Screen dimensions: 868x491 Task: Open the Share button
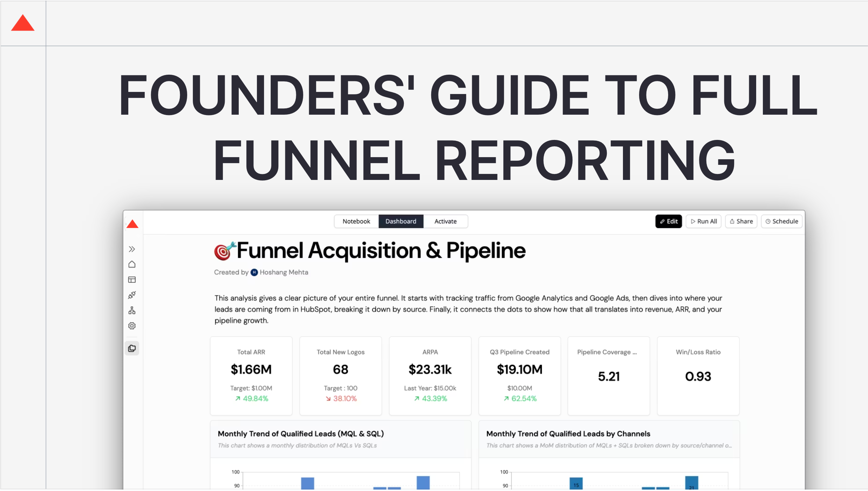741,221
